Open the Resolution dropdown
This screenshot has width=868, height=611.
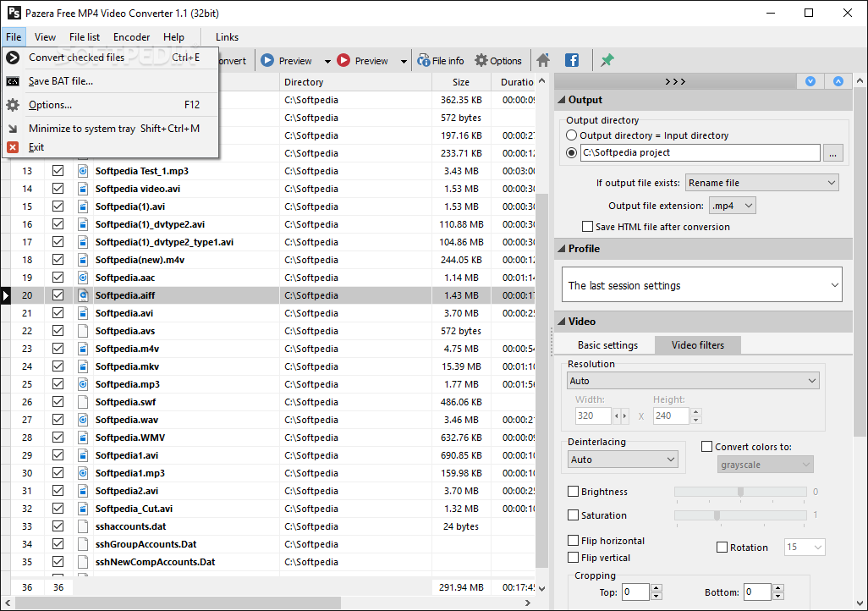(x=693, y=381)
